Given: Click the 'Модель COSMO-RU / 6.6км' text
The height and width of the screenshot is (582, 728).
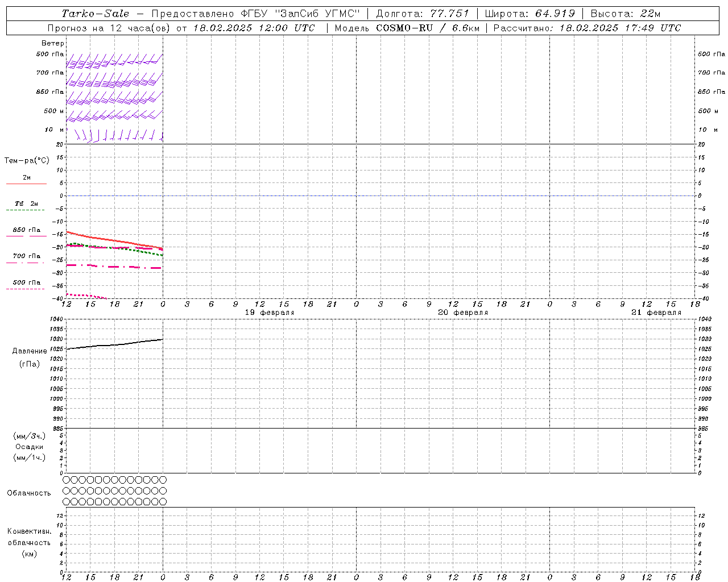Looking at the screenshot, I should pos(407,28).
